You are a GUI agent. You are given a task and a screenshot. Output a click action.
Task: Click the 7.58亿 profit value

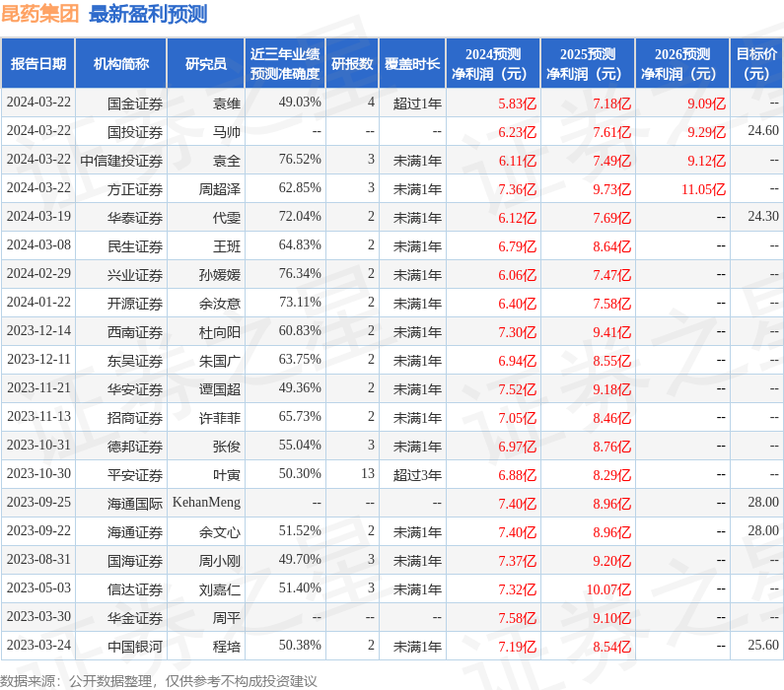(x=517, y=618)
